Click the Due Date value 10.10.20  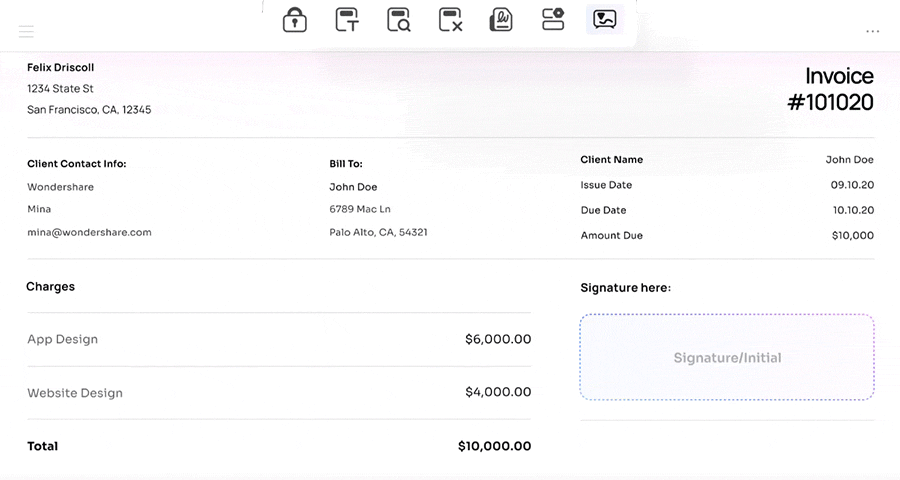point(854,210)
